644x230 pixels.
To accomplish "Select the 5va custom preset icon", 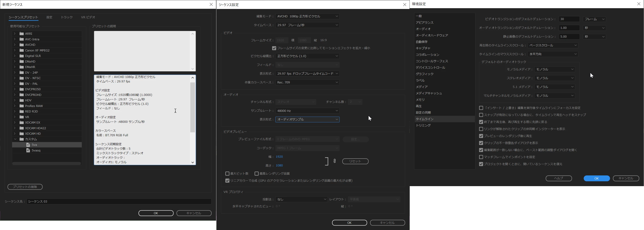I will [28, 145].
